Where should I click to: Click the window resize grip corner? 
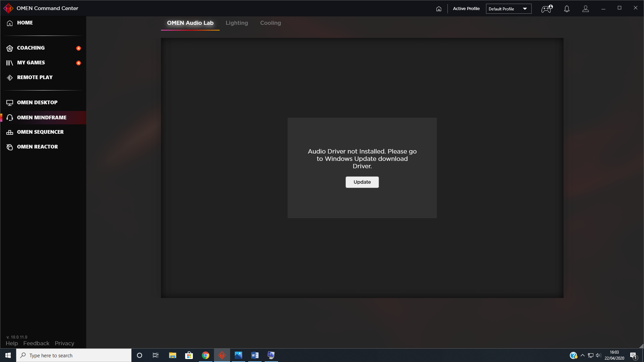(641, 346)
